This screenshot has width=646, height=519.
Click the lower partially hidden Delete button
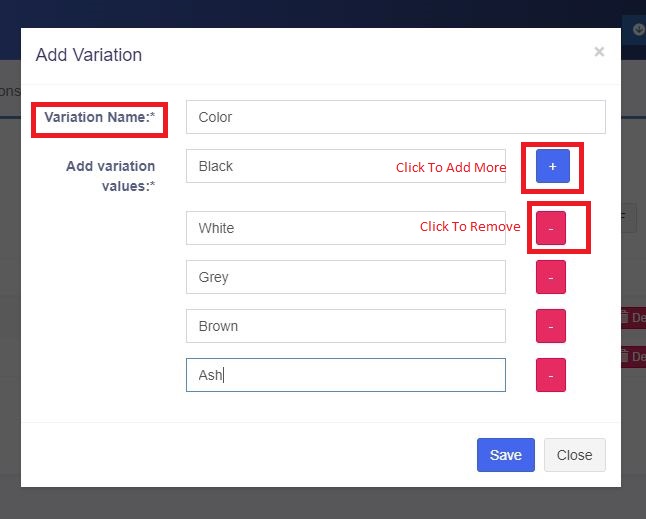[634, 356]
